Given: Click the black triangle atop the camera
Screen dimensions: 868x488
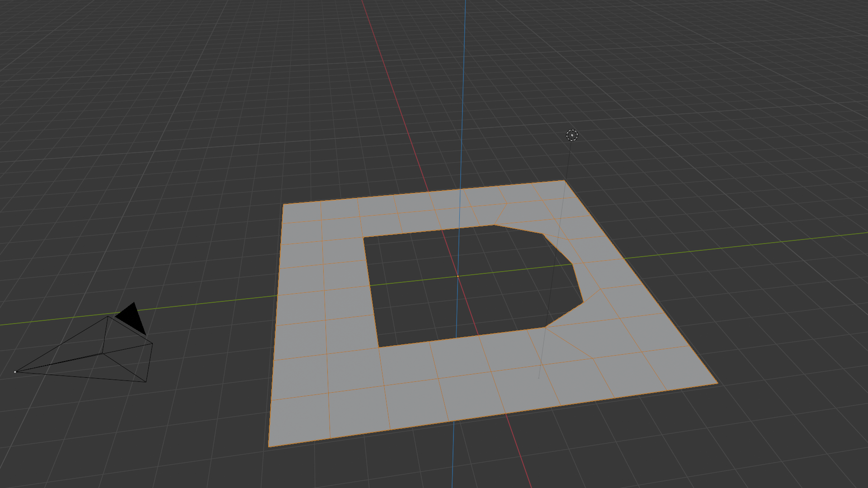Looking at the screenshot, I should [x=132, y=318].
